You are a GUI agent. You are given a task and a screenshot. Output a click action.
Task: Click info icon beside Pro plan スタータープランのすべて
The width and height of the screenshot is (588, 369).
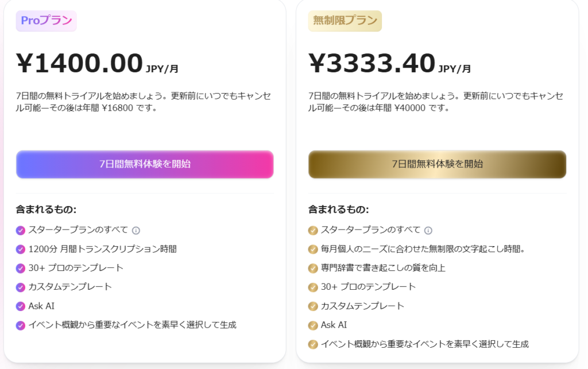[136, 231]
